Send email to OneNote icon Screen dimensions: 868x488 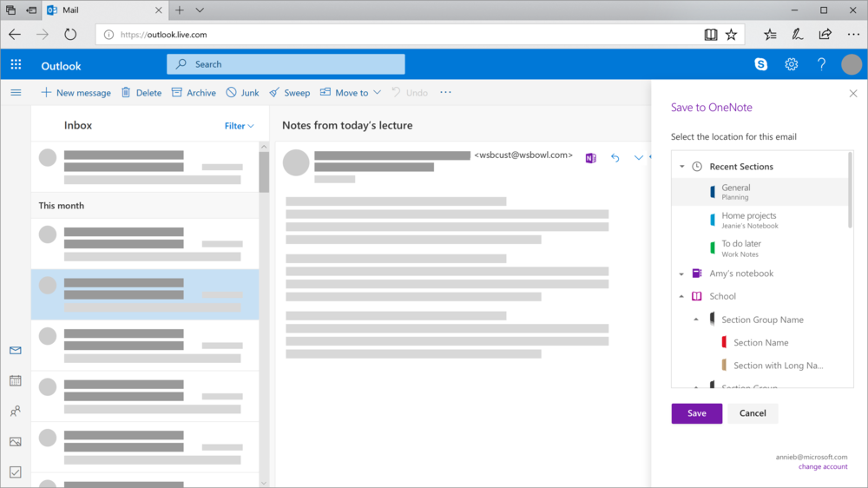click(590, 158)
